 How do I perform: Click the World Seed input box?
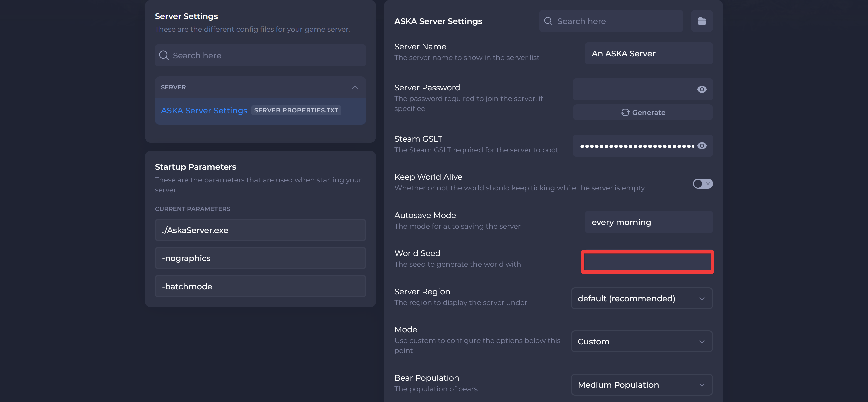[x=647, y=262]
